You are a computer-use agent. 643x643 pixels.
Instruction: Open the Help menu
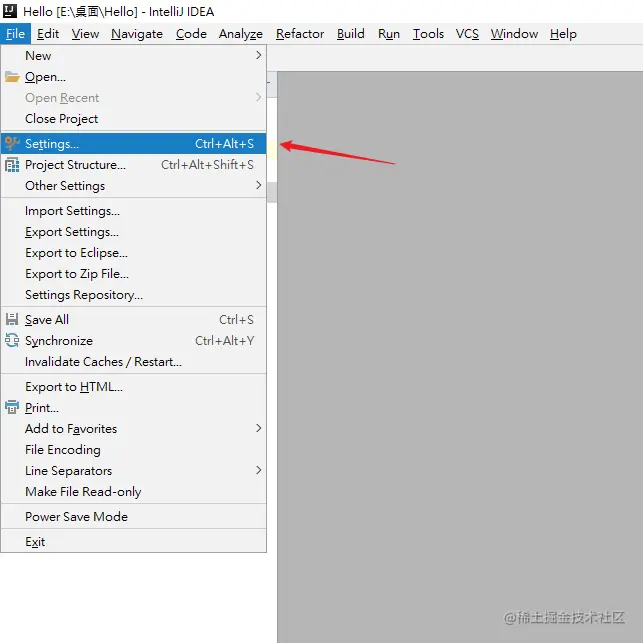pos(563,34)
